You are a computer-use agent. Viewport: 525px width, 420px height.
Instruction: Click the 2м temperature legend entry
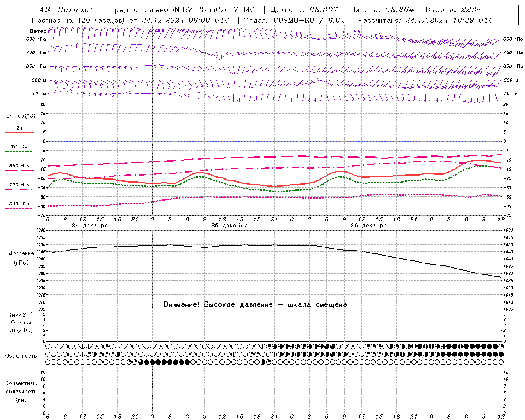pos(19,128)
